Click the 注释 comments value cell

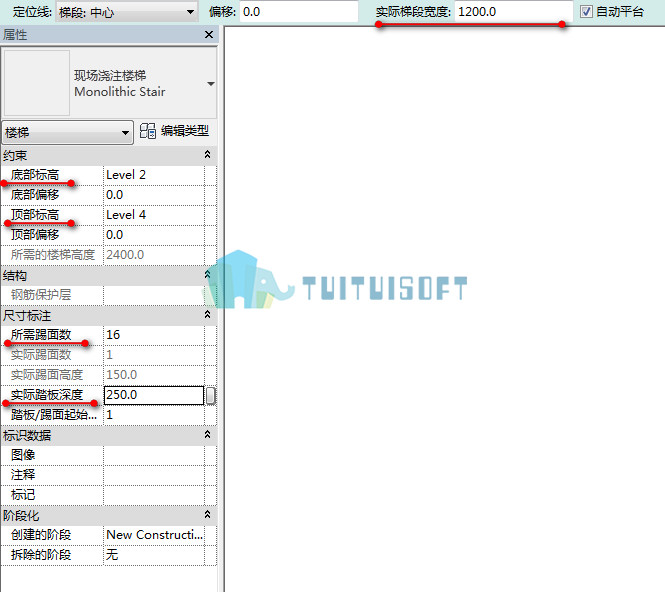(x=154, y=475)
